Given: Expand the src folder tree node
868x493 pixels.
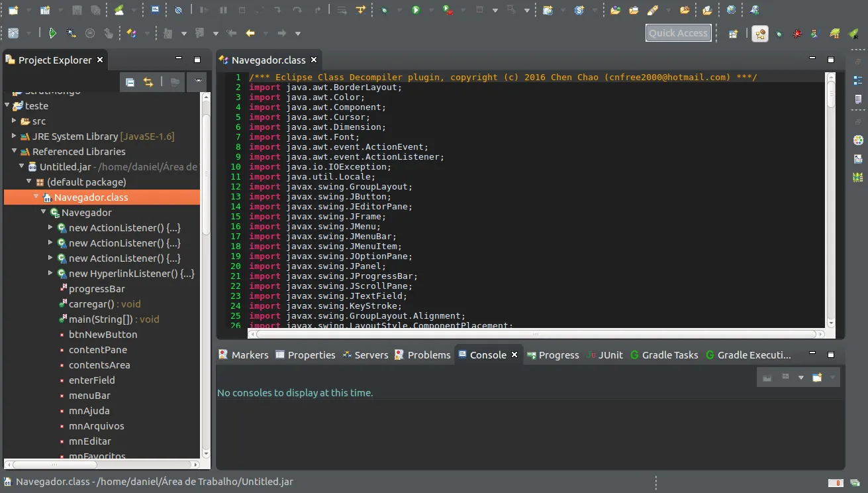Looking at the screenshot, I should tap(14, 121).
